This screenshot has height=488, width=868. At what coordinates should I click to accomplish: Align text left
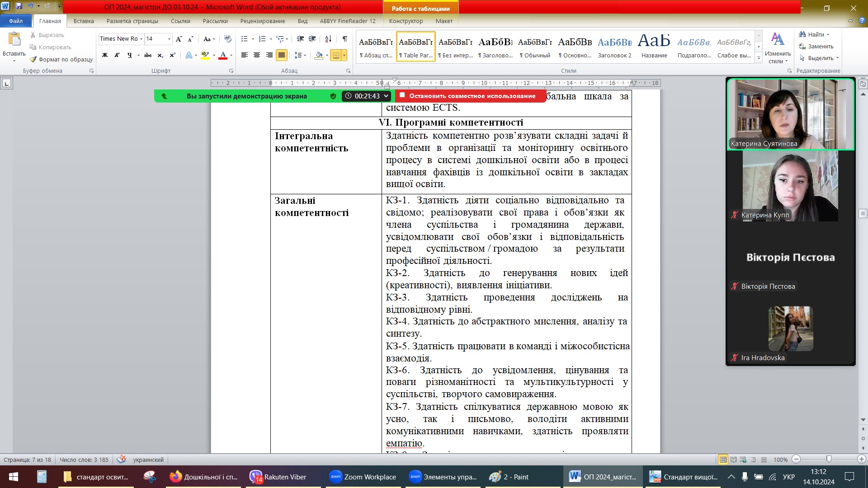245,55
